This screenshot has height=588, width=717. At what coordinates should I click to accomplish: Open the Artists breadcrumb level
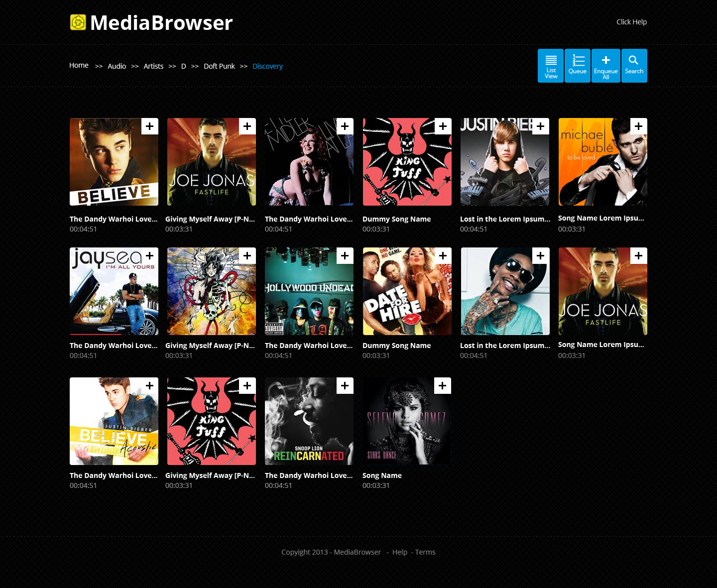pyautogui.click(x=153, y=66)
